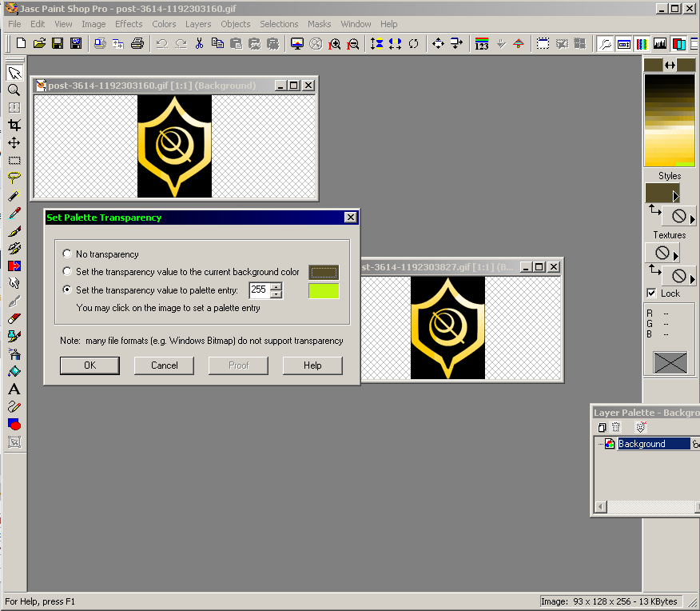This screenshot has width=700, height=611.
Task: Click the Undo toolbar icon
Action: point(162,43)
